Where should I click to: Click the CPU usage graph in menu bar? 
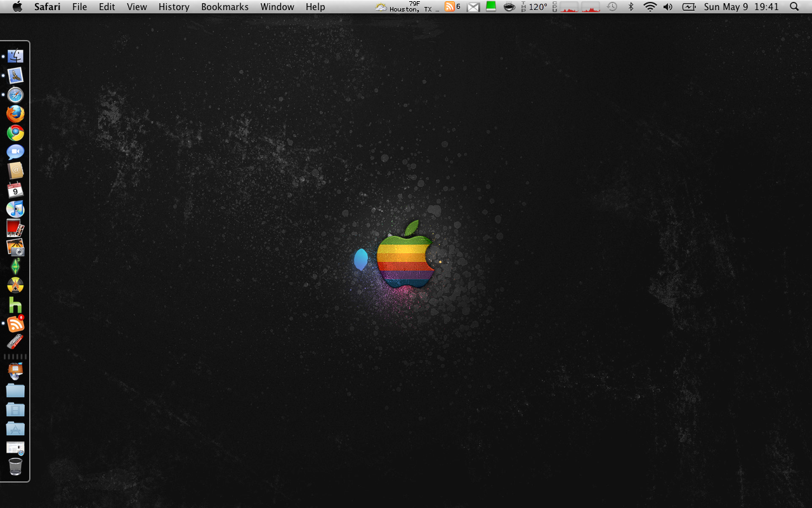[576, 7]
